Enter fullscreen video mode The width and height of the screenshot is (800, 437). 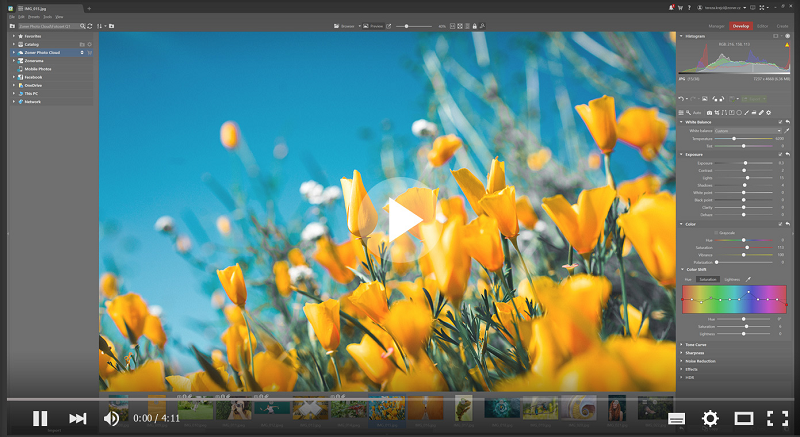coord(777,418)
